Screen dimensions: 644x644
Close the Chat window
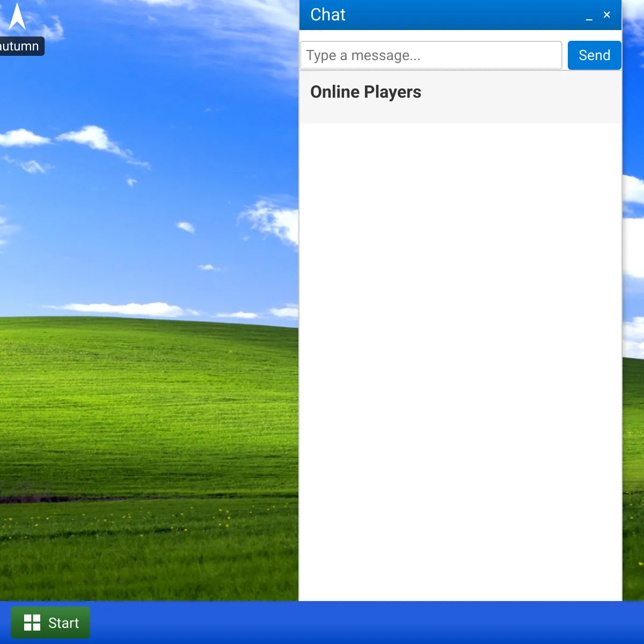607,15
